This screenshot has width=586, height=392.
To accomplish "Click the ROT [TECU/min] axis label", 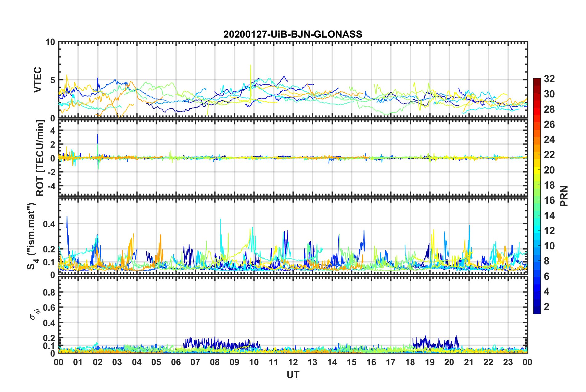I will pos(40,158).
